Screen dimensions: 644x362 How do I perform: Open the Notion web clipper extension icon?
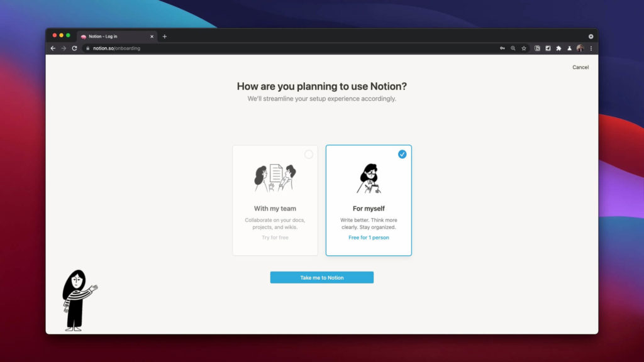(537, 48)
